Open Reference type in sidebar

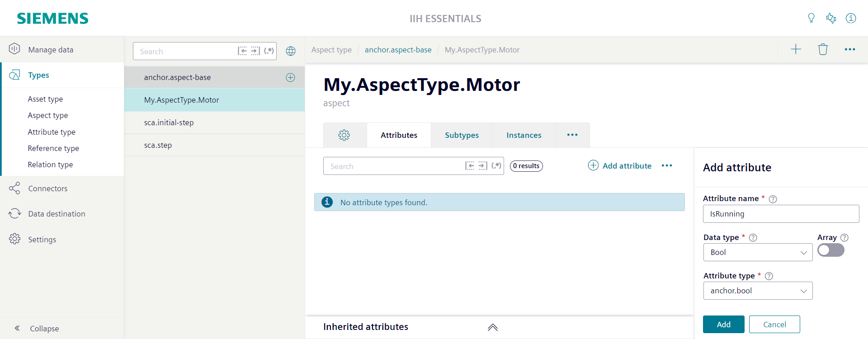point(53,148)
